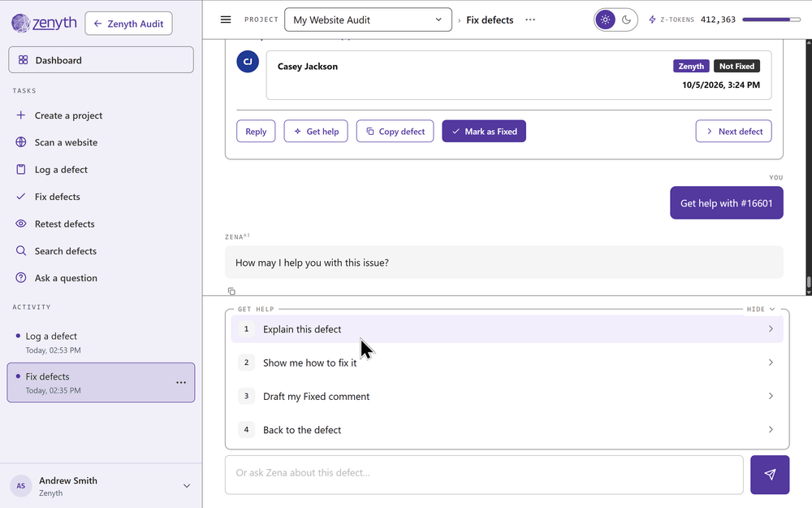Switch to dark mode moon icon
Screen dimensions: 812x508
[627, 20]
